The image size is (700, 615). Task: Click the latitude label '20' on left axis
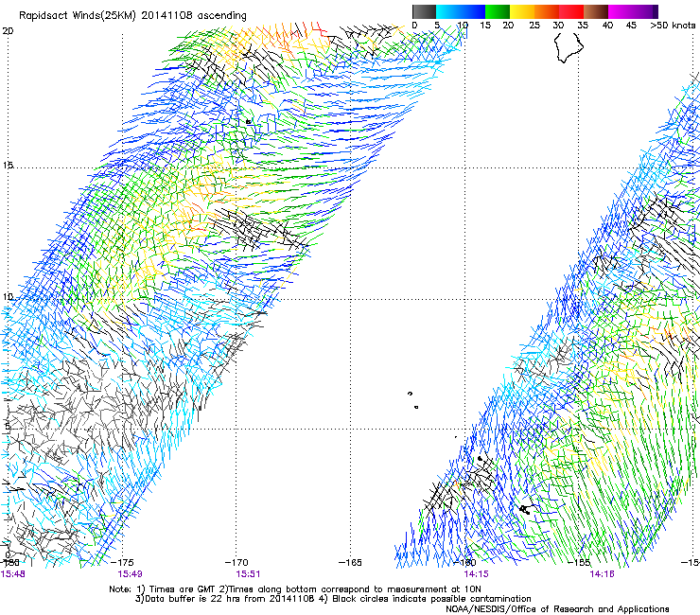tap(8, 31)
